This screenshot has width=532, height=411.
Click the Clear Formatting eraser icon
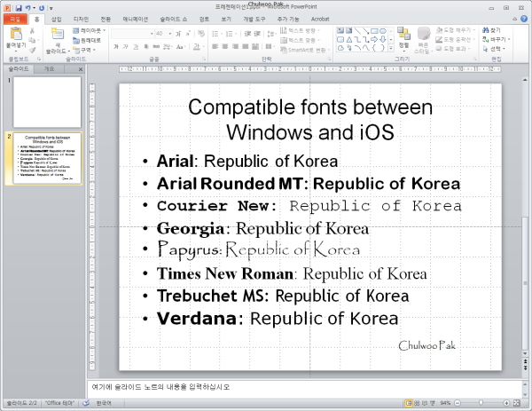(x=201, y=34)
